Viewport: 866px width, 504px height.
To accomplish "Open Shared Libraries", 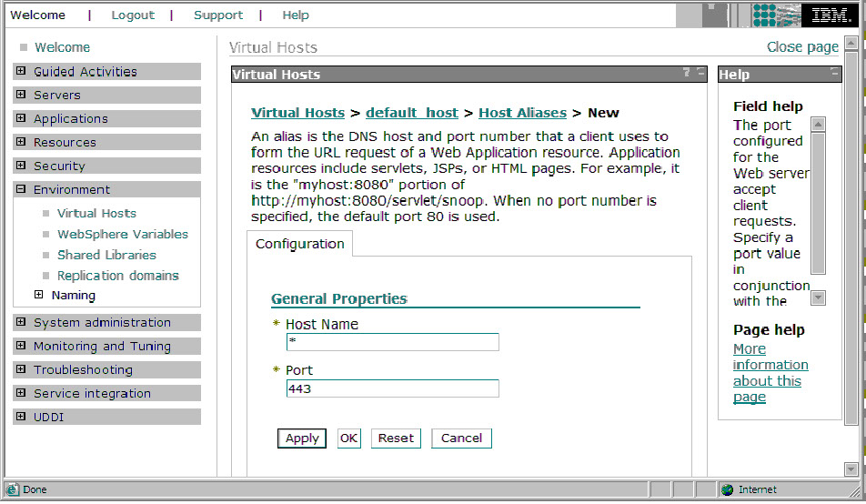I will (x=106, y=255).
